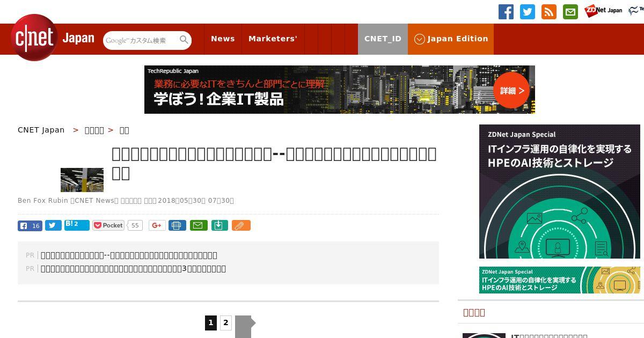Go to page 2 of the article

[226, 322]
